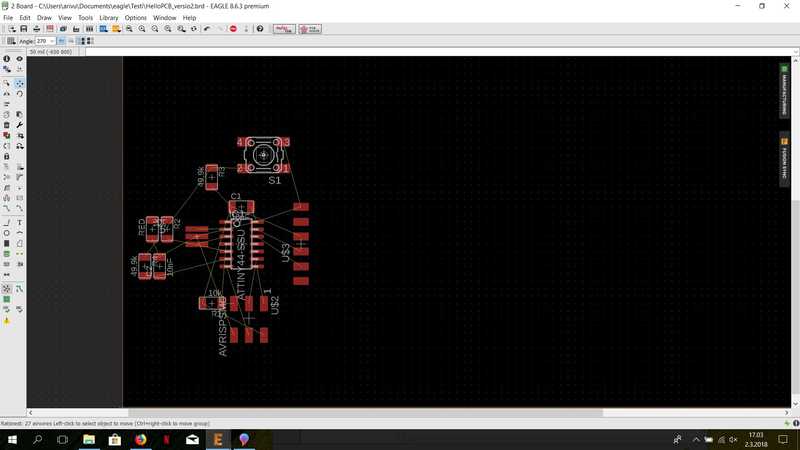This screenshot has width=800, height=450.
Task: Open the Help question mark icon
Action: click(260, 29)
